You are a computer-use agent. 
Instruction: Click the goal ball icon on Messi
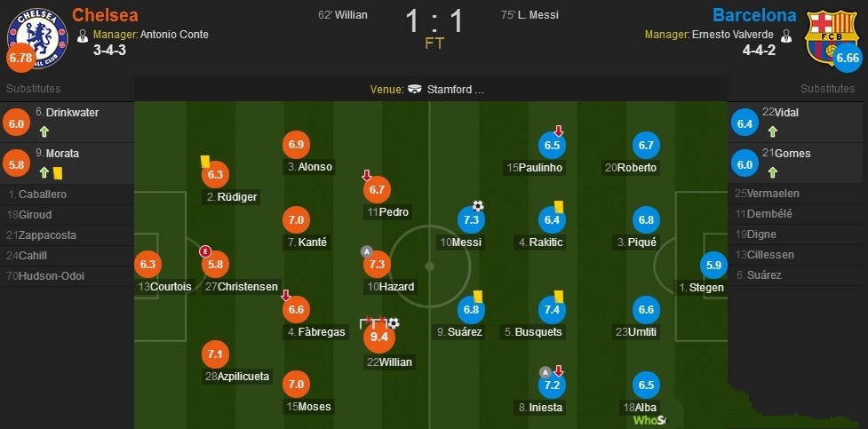[478, 205]
